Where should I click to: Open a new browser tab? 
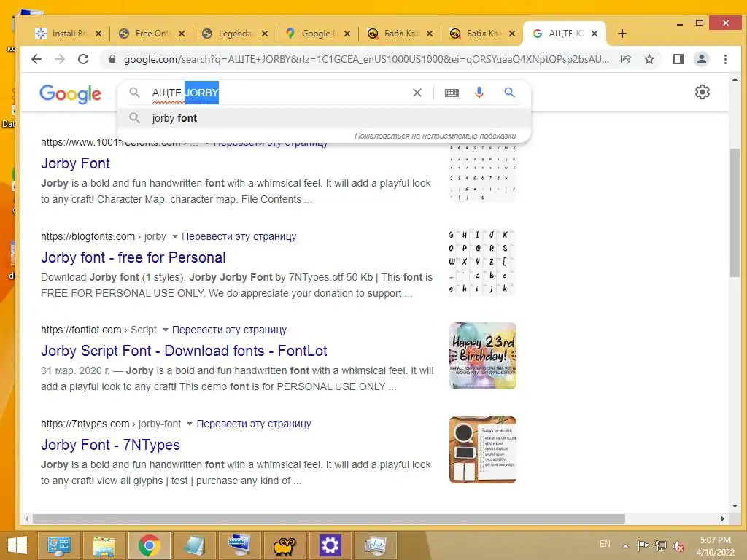coord(622,34)
